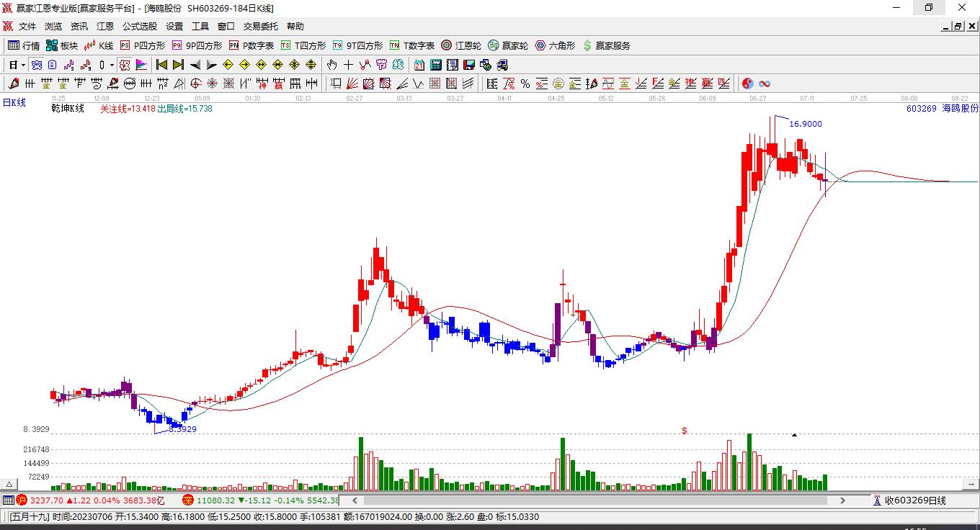Open the 行情 quotes view

click(x=24, y=45)
